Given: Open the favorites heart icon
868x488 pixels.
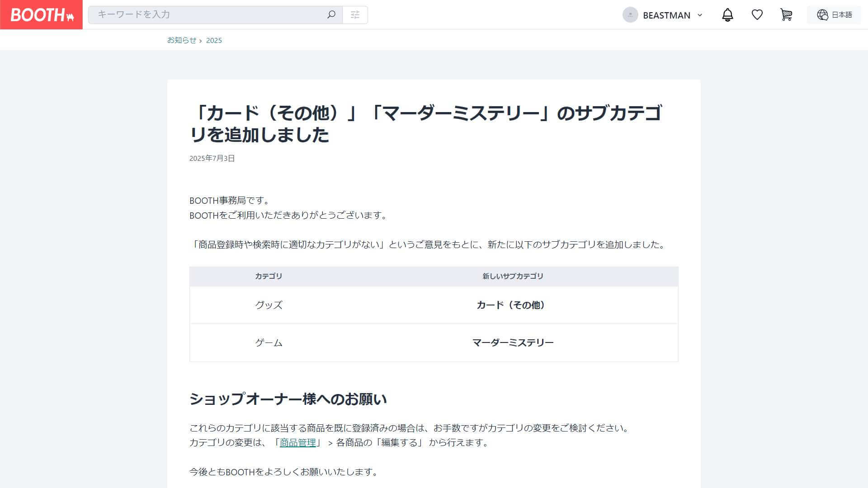Looking at the screenshot, I should click(757, 15).
